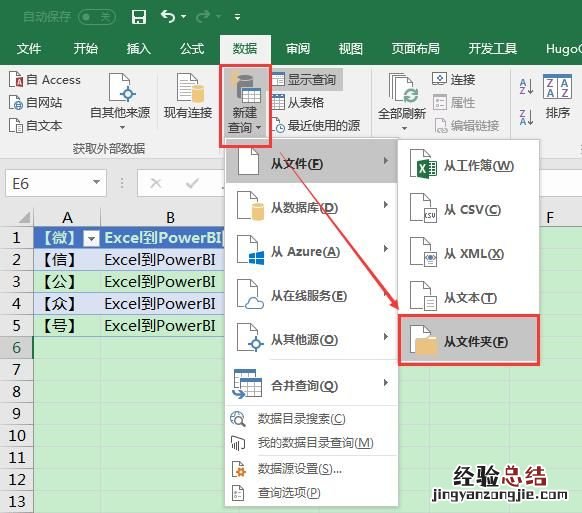Click 自文本 text import icon
582x513 pixels.
36,125
